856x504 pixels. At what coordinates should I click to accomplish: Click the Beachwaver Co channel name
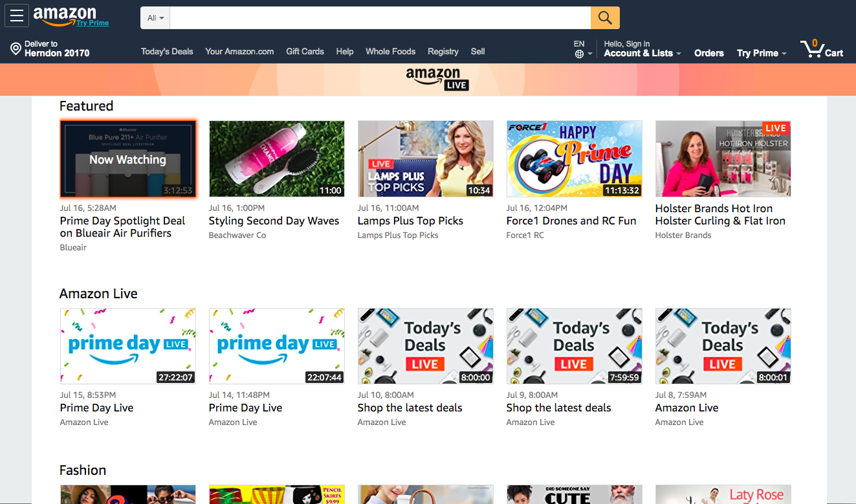coord(237,236)
